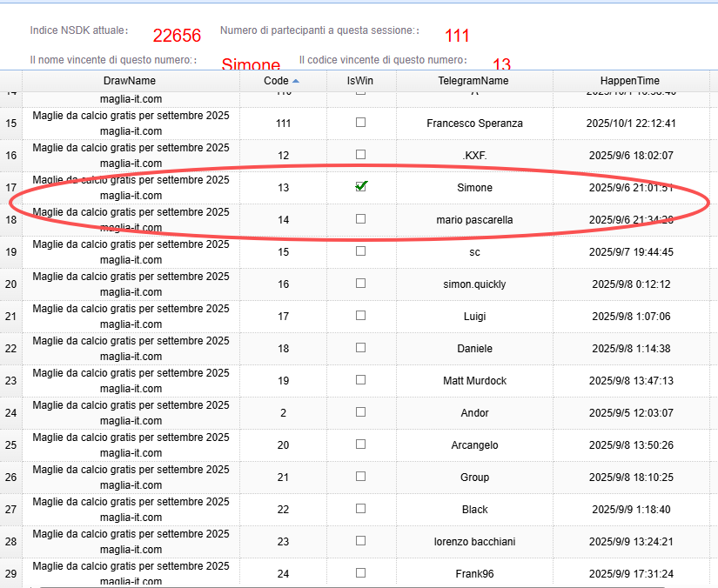Tick the IsWin checkbox for Frank96
This screenshot has height=588, width=718.
tap(361, 573)
